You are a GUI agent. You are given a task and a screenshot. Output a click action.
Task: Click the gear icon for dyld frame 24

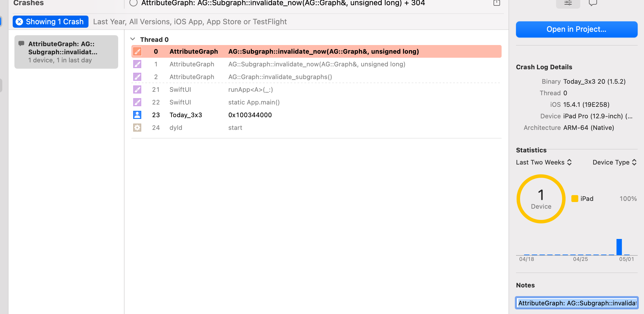click(137, 128)
